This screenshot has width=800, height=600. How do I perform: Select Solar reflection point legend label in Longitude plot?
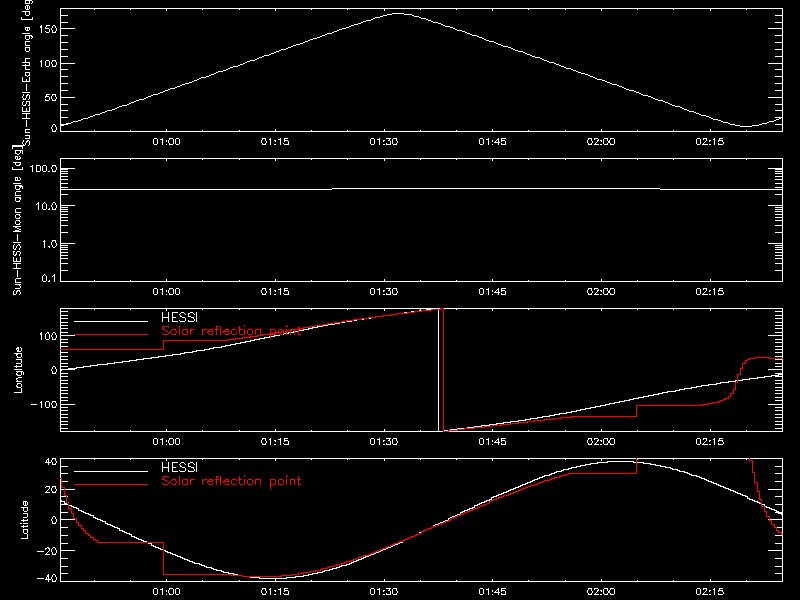(231, 331)
